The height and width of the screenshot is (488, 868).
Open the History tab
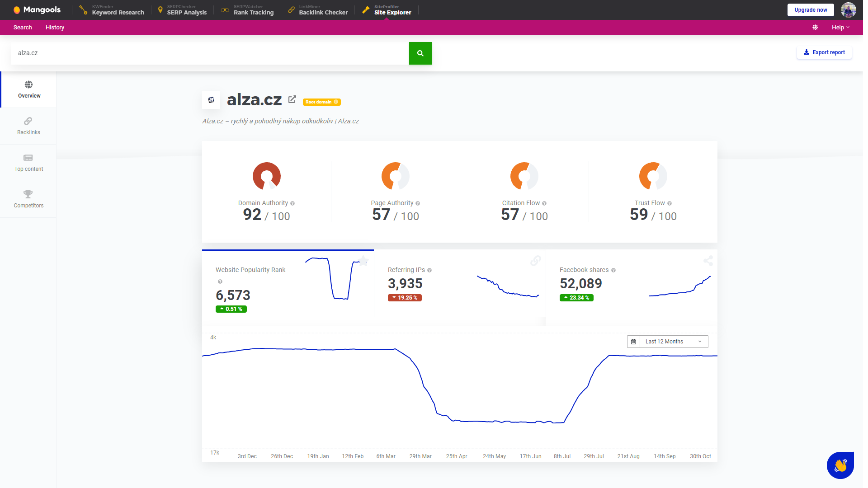coord(55,28)
